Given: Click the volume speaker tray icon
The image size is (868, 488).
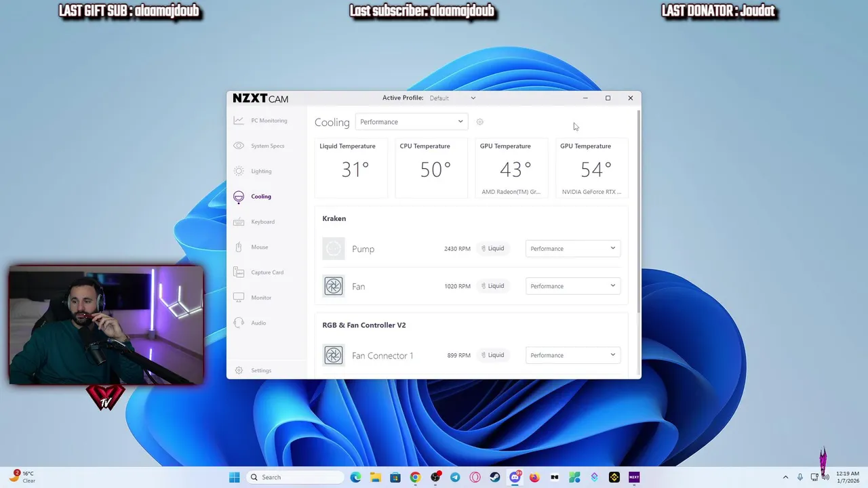Looking at the screenshot, I should click(825, 477).
